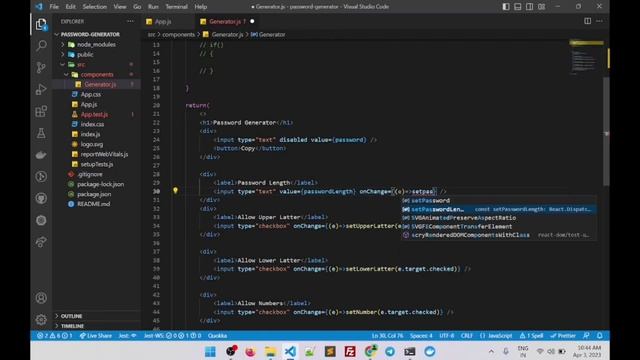Toggle the secondary side bar layout icon
The height and width of the screenshot is (360, 640).
(x=529, y=7)
